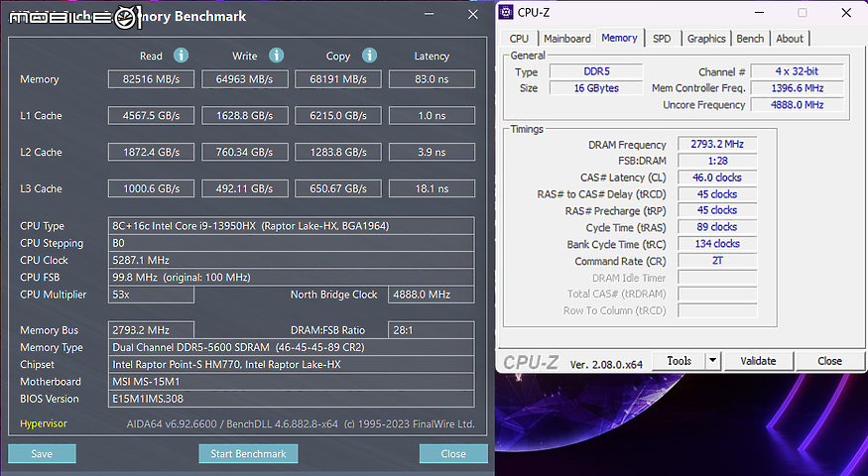The image size is (868, 476).
Task: Click the Memory Copy value 68191 MB/s
Action: click(x=338, y=79)
